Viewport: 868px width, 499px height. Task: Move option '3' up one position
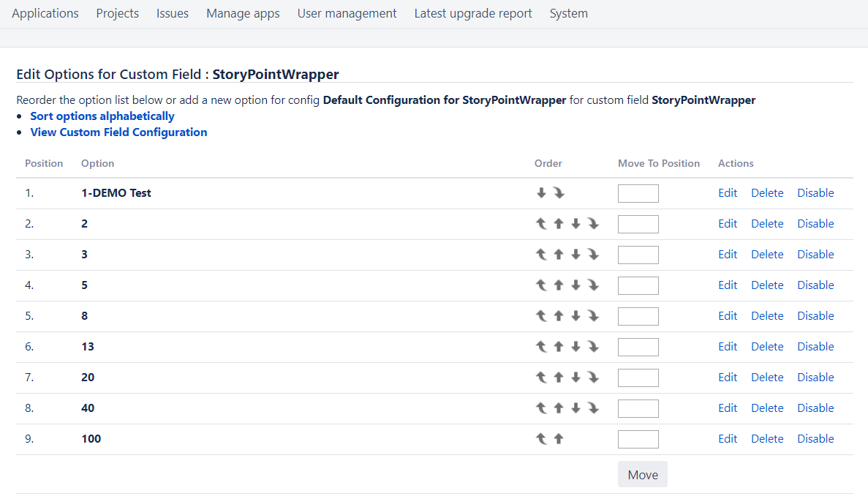pos(559,255)
